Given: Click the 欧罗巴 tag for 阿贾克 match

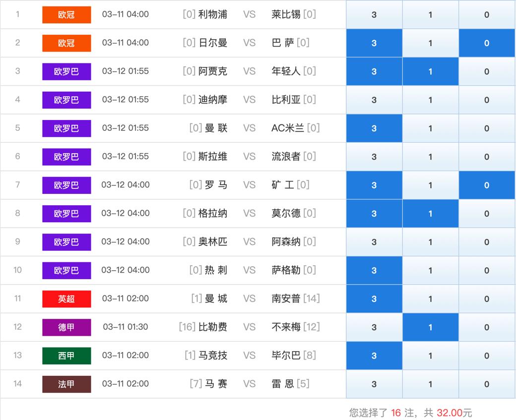Looking at the screenshot, I should 66,71.
